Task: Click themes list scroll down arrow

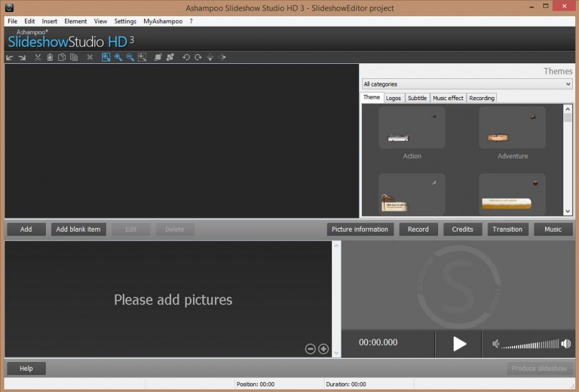Action: point(568,212)
